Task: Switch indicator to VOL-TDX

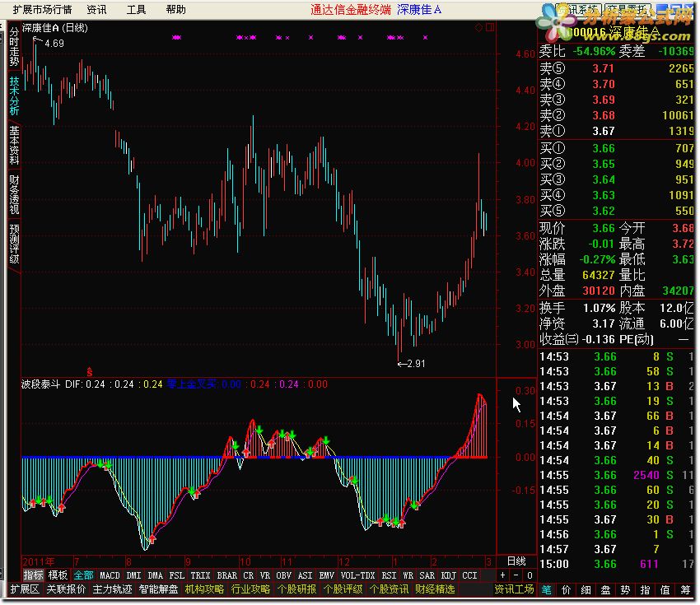Action: point(357,575)
